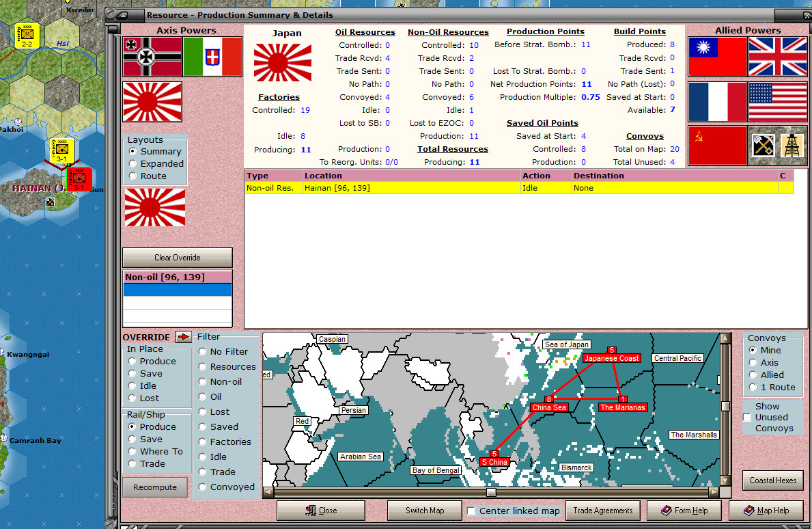Click the mini-map scroll right arrow
Viewport: 812px width, 529px height.
pyautogui.click(x=714, y=492)
